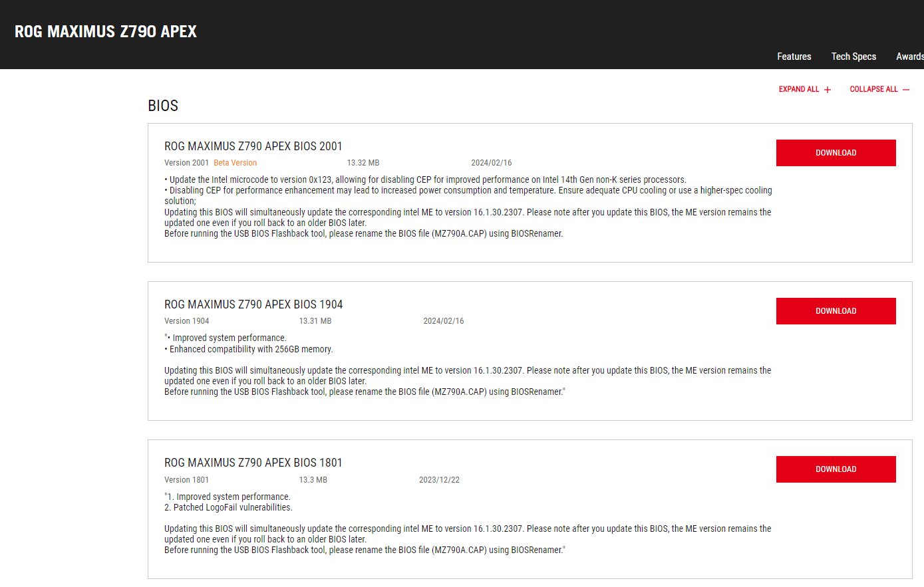
Task: Click 'Update the Intel microcode to version 0x123' line
Action: [425, 179]
